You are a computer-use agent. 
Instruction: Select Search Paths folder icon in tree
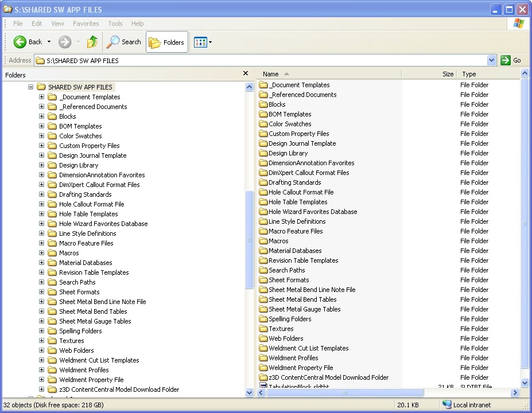(52, 282)
